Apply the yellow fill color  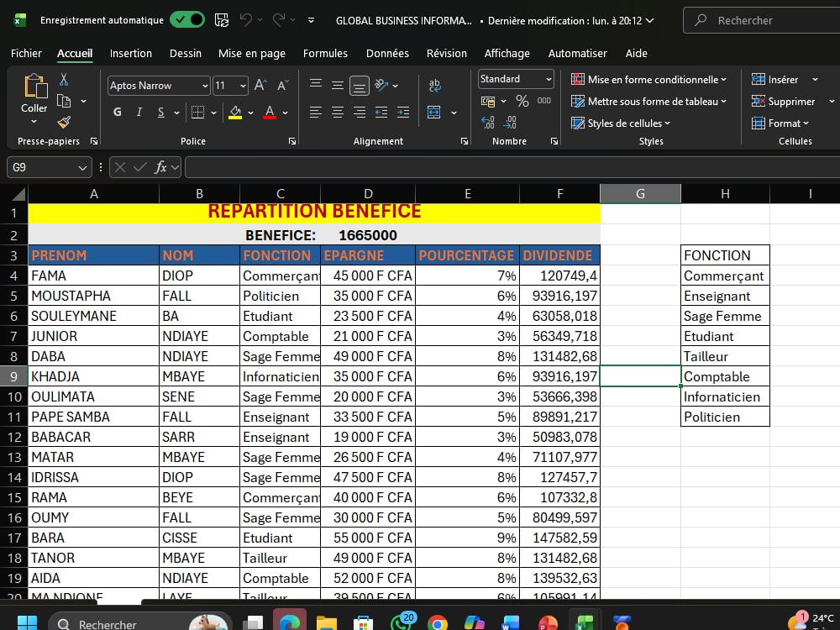tap(234, 112)
